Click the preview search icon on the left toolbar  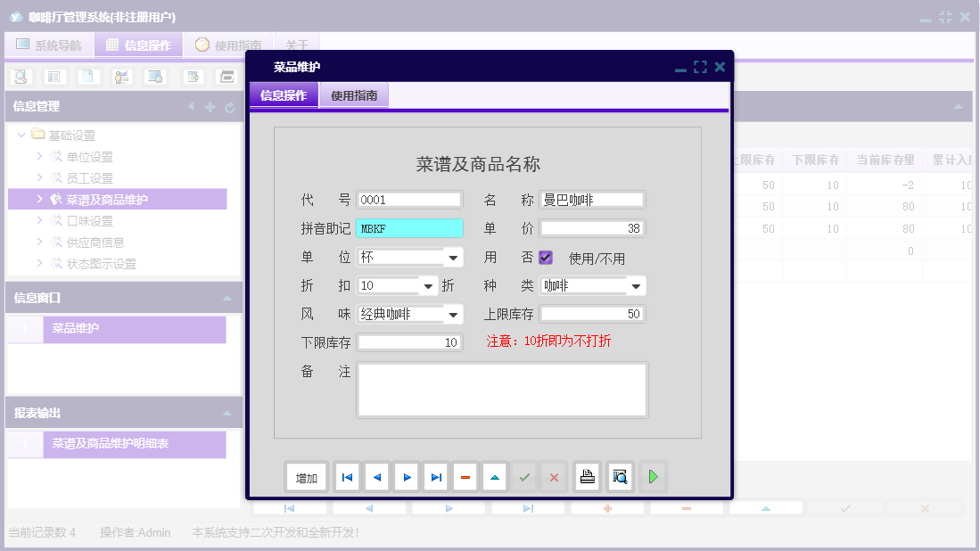[x=20, y=77]
